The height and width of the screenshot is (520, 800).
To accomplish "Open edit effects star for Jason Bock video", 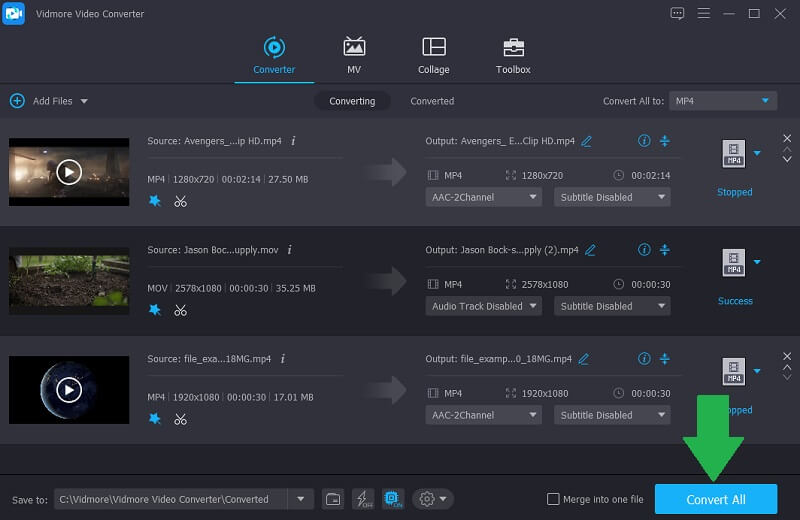I will click(155, 310).
